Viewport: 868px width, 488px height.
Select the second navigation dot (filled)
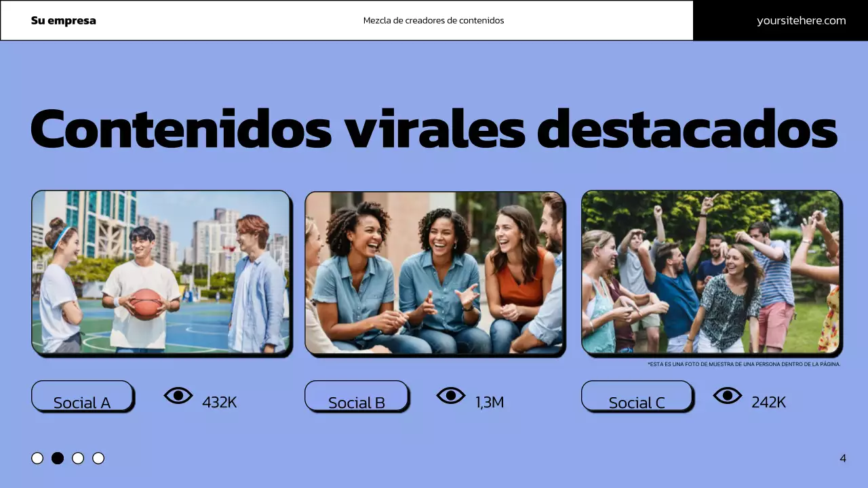point(58,458)
